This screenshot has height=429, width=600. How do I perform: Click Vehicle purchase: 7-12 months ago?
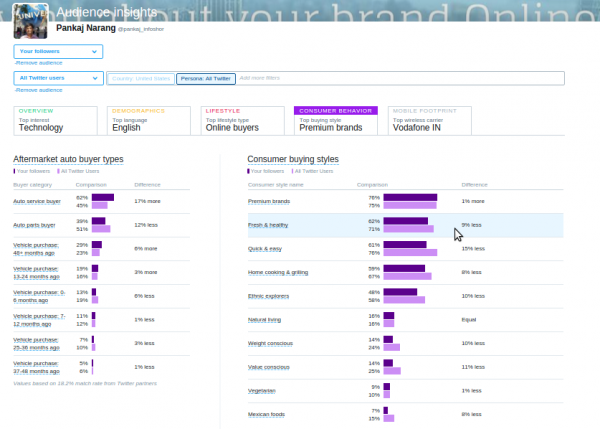point(39,320)
